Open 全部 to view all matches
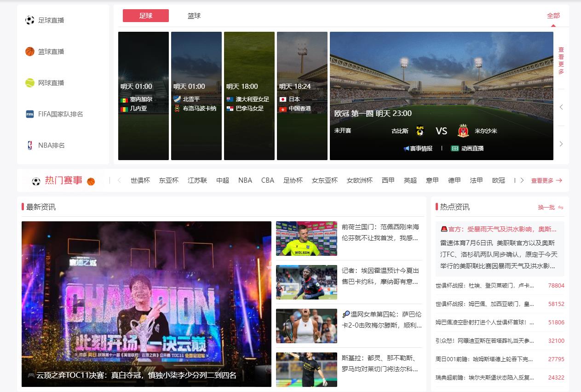Viewport: 581px width, 392px height. [x=553, y=15]
